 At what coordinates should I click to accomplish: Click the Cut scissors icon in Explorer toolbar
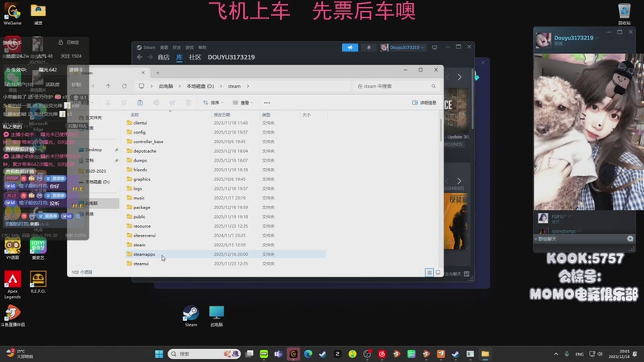click(x=108, y=103)
